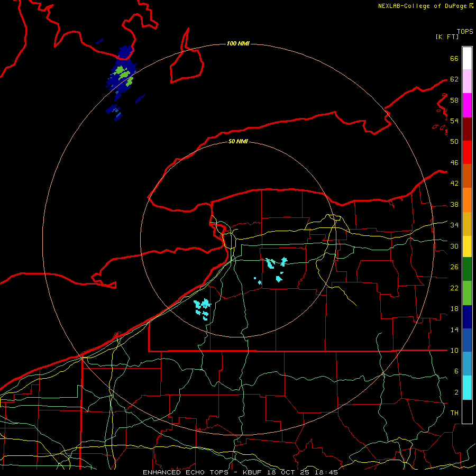Image resolution: width=476 pixels, height=476 pixels.
Task: Click the light green swatch on the scale
Action: click(467, 293)
